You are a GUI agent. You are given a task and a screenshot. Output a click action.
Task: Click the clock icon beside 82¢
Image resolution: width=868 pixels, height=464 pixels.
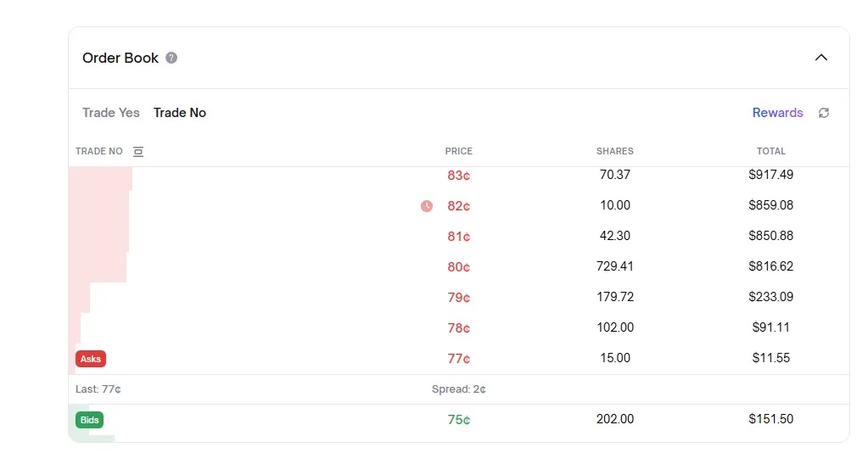coord(427,205)
